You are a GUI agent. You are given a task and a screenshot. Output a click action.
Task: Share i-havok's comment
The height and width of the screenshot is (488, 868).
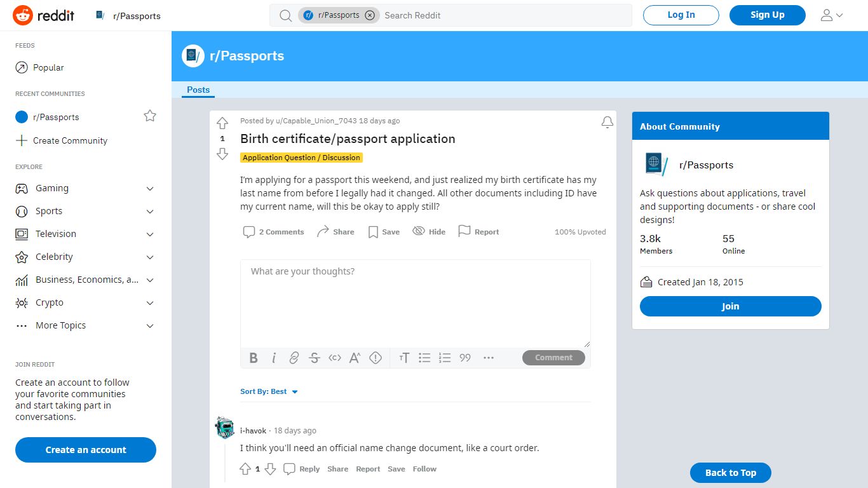click(x=337, y=469)
